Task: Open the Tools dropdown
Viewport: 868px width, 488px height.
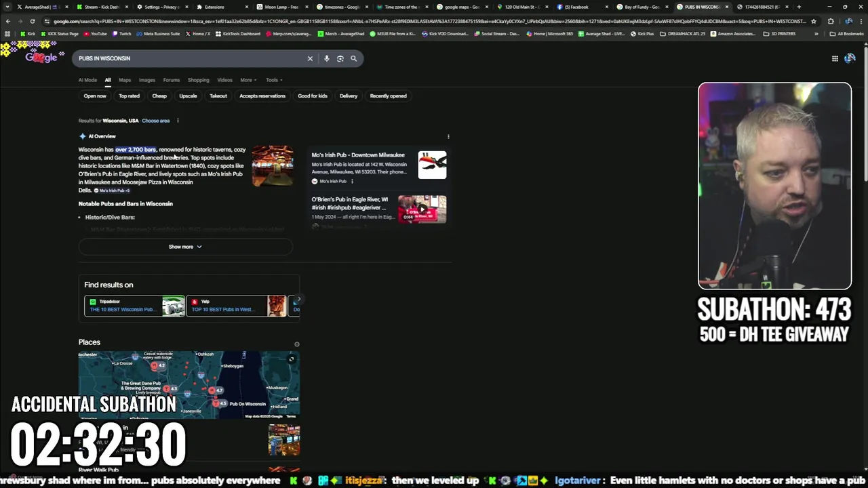Action: (x=274, y=80)
